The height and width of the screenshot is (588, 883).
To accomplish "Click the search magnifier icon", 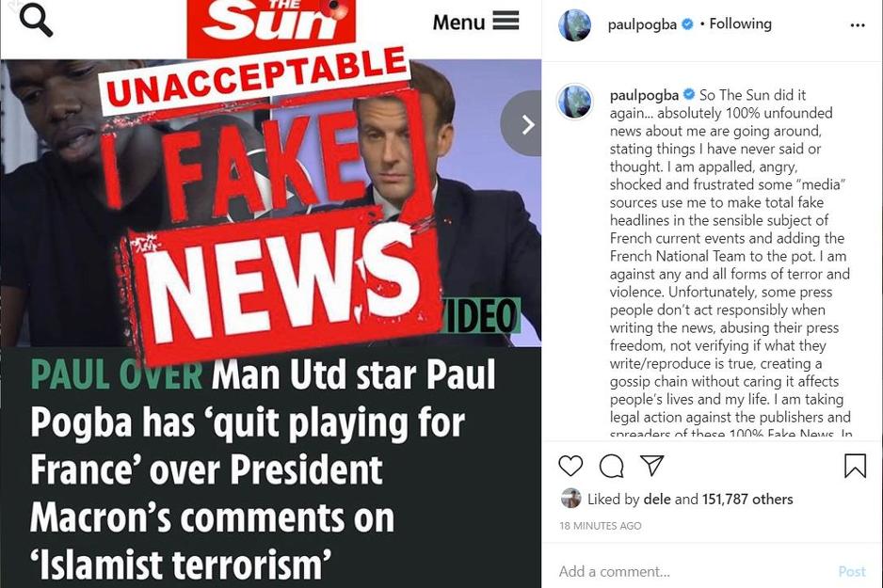I will 36,20.
